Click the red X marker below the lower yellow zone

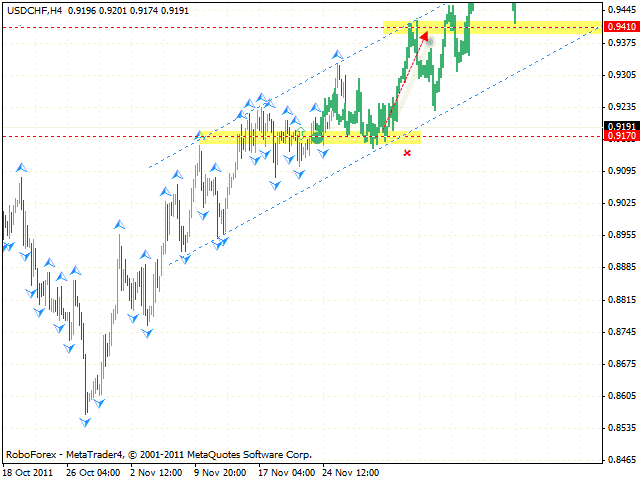click(407, 153)
